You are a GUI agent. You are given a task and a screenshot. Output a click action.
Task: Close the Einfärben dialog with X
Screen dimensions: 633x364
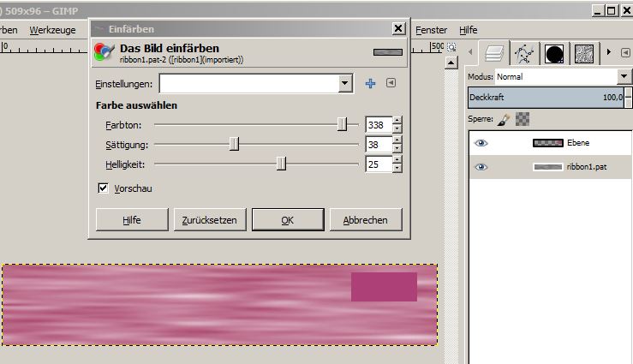pyautogui.click(x=398, y=28)
